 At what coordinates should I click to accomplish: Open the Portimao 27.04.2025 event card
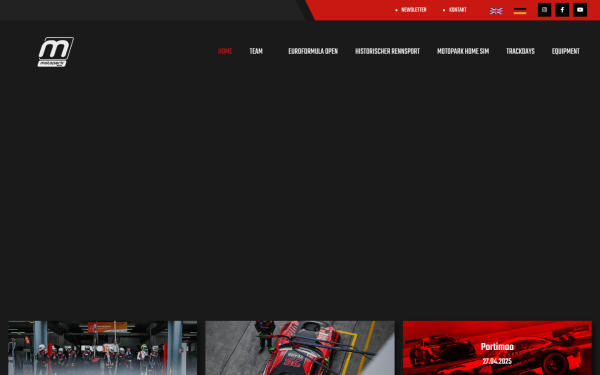497,348
